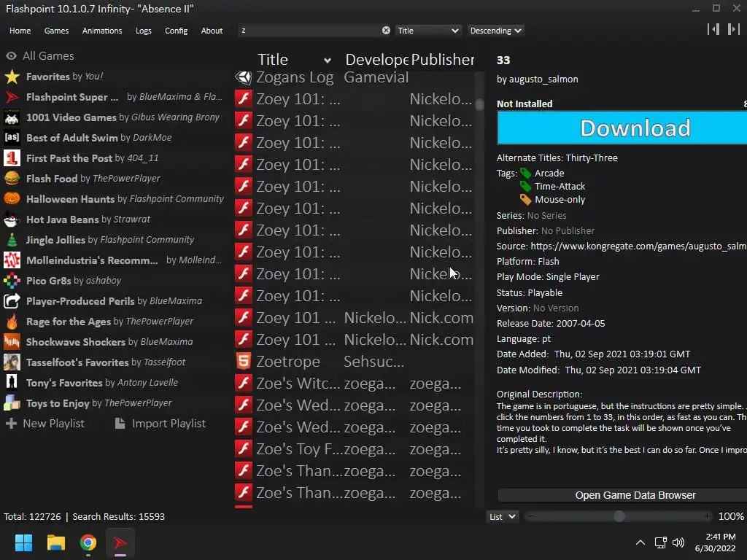
Task: Click the Developer column header
Action: click(376, 60)
